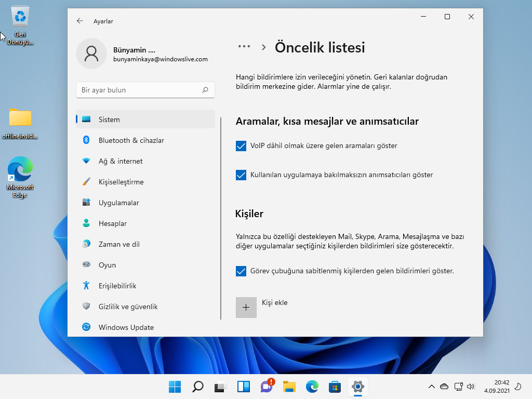Expand hidden icons chevron in system tray
This screenshot has height=399, width=532.
432,387
